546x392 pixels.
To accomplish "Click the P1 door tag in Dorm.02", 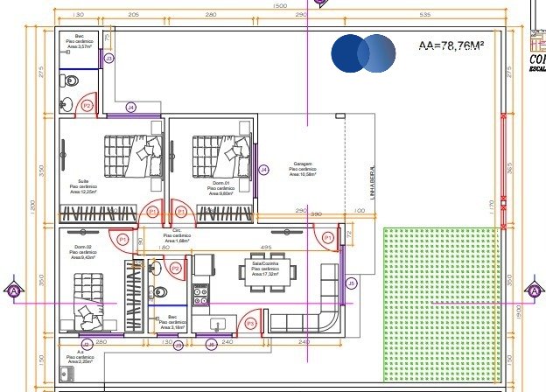I will point(122,240).
